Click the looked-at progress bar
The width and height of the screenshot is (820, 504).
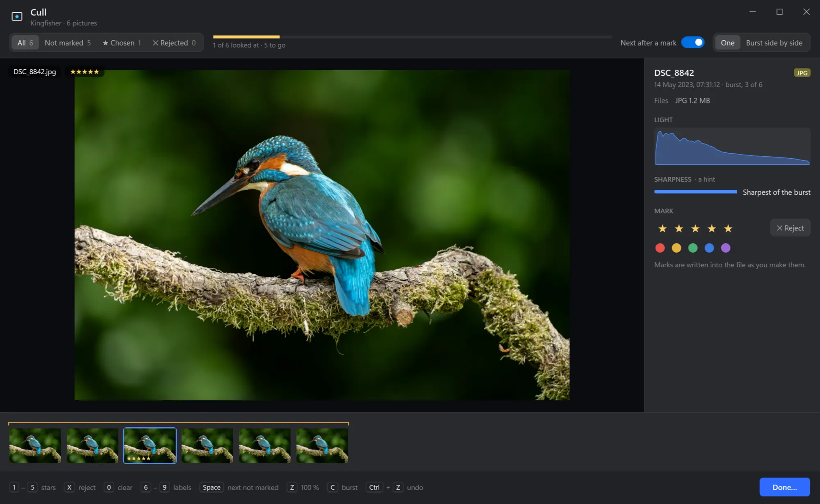click(x=412, y=37)
